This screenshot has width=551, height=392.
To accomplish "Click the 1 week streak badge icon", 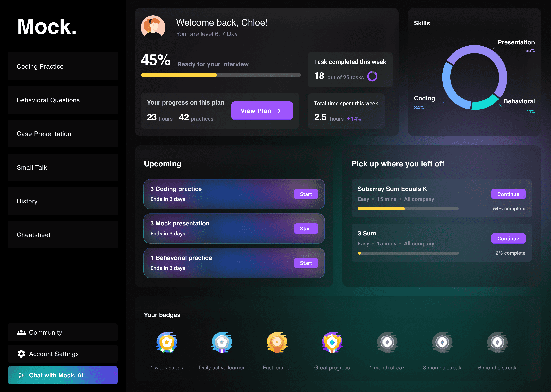I will [167, 342].
